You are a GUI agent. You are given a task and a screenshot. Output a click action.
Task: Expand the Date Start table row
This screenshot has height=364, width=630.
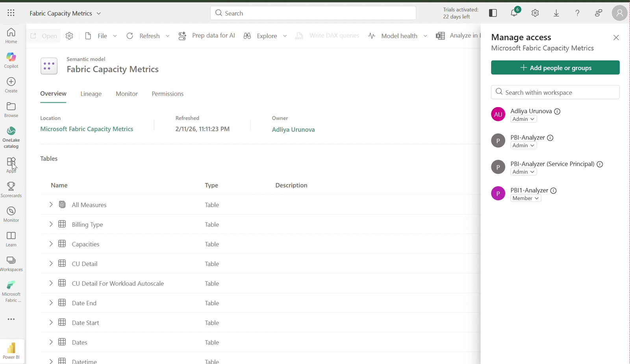[x=51, y=322]
